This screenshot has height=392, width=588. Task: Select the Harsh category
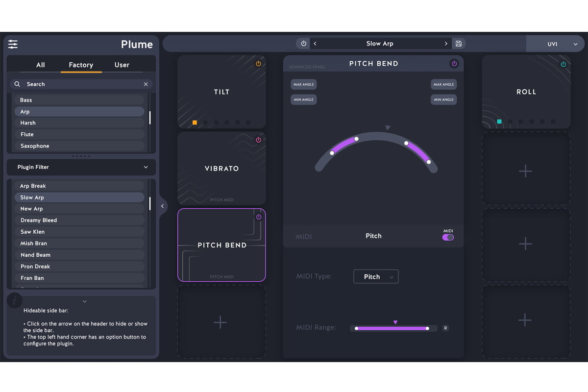point(79,123)
